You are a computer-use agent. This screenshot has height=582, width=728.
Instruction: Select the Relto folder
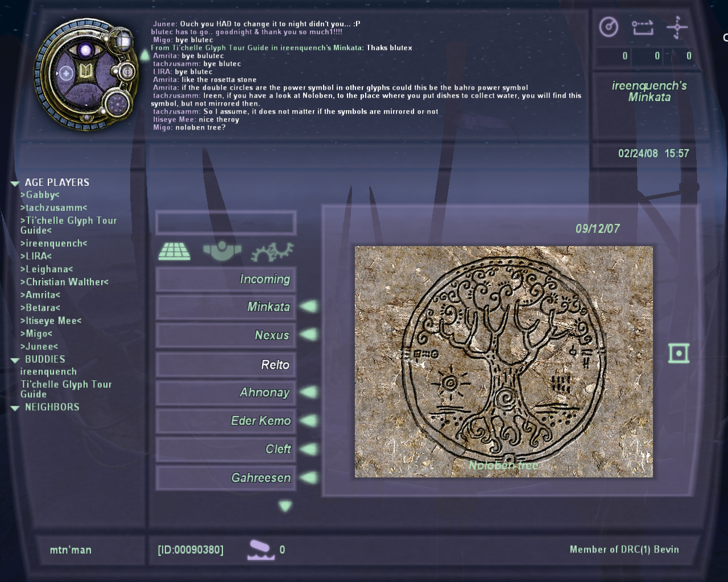point(226,364)
